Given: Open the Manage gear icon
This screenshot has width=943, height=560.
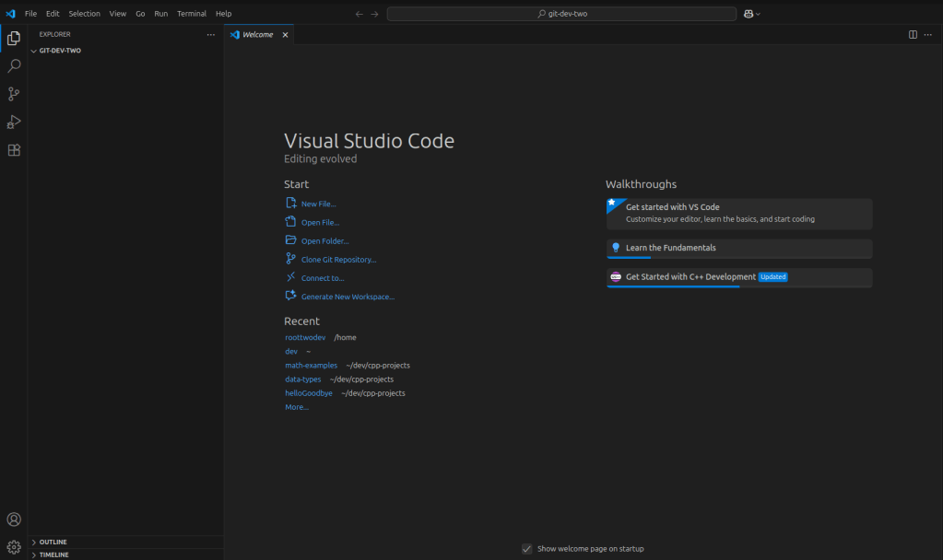Looking at the screenshot, I should pos(14,547).
